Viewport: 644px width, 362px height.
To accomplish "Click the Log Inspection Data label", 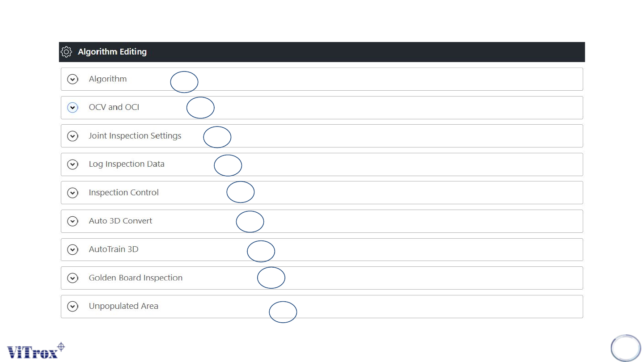I will (x=127, y=164).
